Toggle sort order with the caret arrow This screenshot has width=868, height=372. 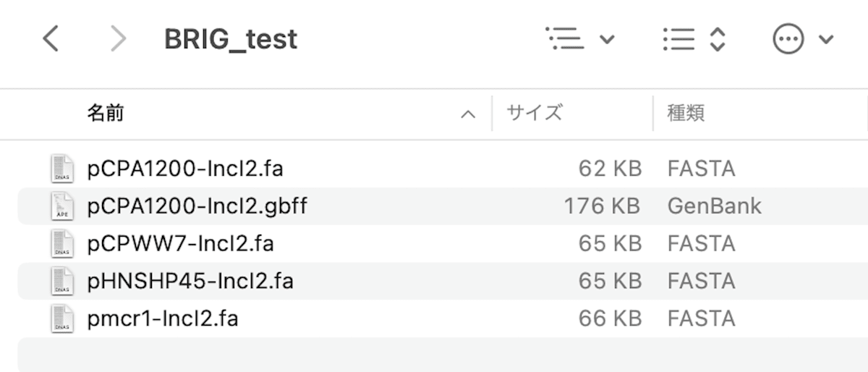pyautogui.click(x=469, y=114)
